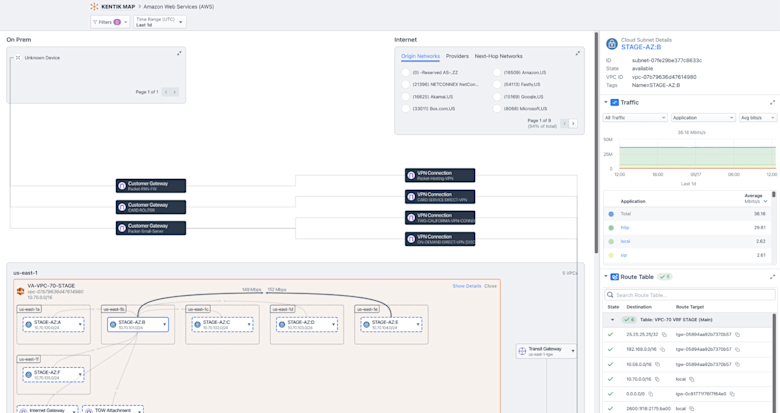Click the Transit Gateway icon
780x413 pixels.
(x=522, y=351)
